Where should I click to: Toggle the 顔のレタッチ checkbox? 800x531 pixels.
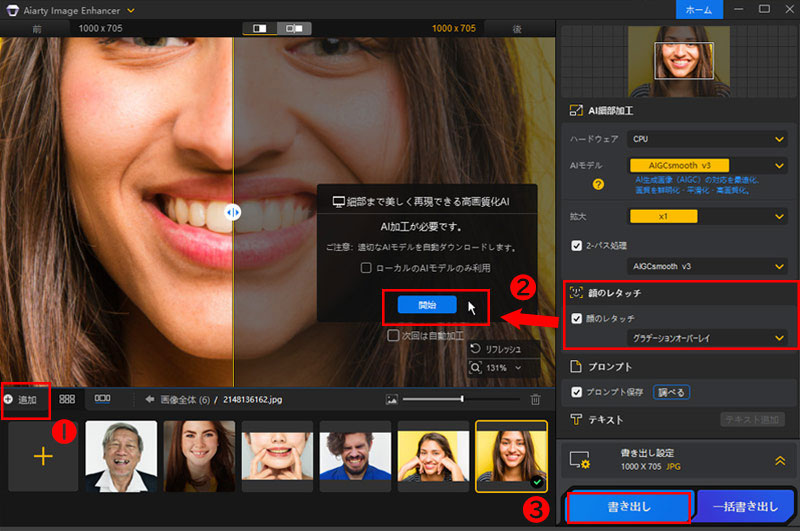[x=576, y=318]
